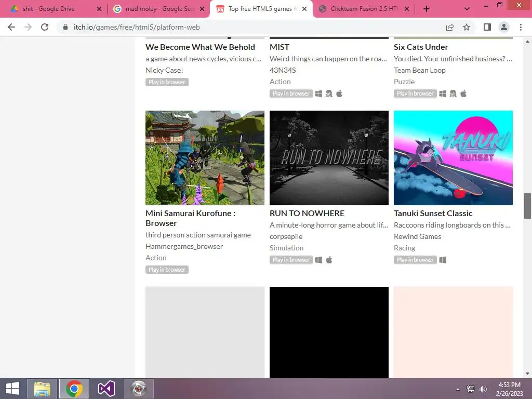The image size is (532, 399).
Task: Open the Six Cats Under game link
Action: coord(421,47)
